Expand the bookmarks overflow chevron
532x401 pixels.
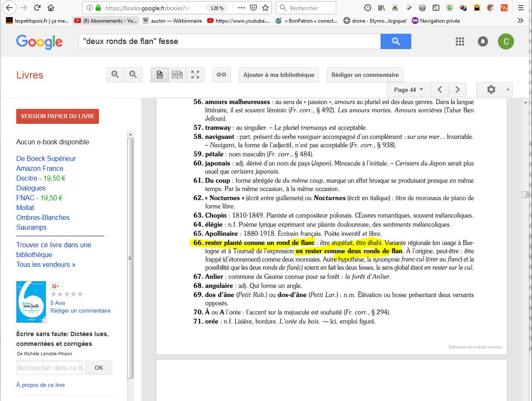(x=520, y=20)
